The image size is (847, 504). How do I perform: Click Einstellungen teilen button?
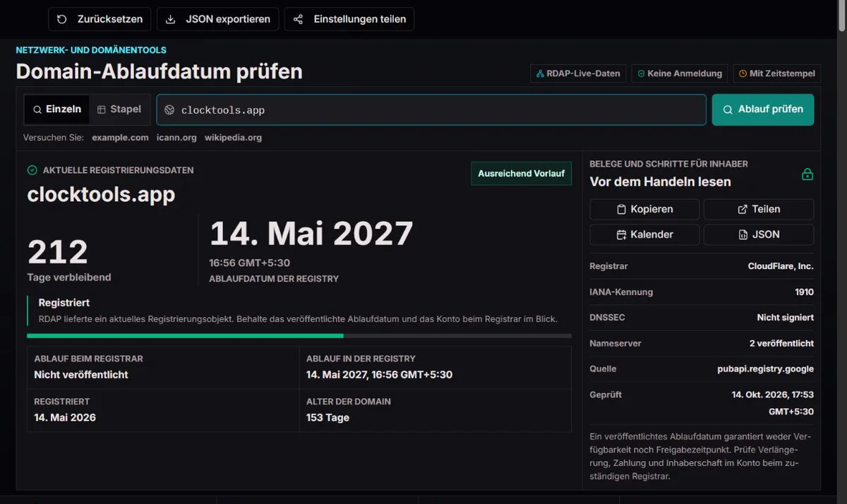[x=349, y=19]
